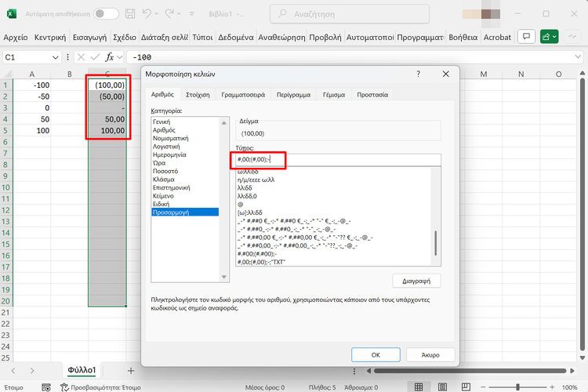588x392 pixels.
Task: Click the format list scrollbar thumb
Action: (435, 244)
